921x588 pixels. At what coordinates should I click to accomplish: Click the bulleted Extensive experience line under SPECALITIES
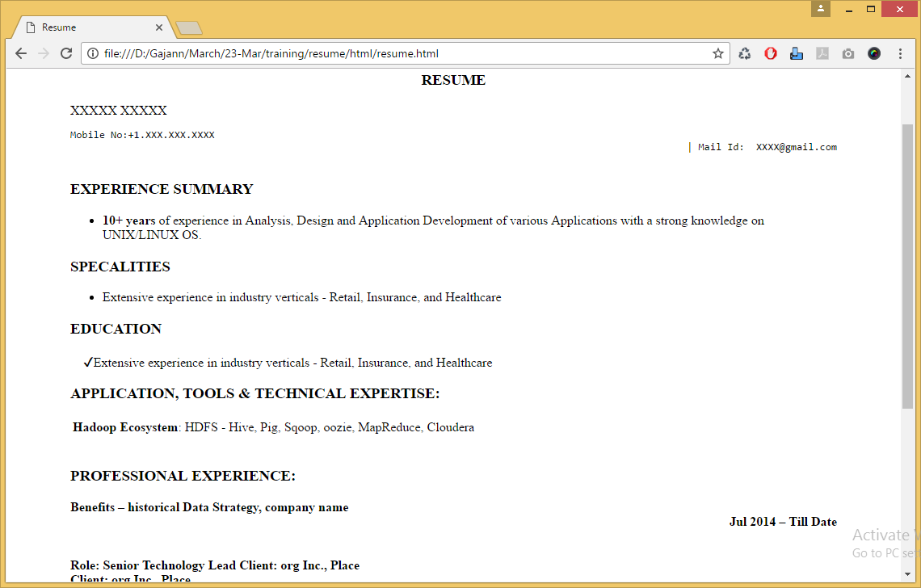pos(302,297)
